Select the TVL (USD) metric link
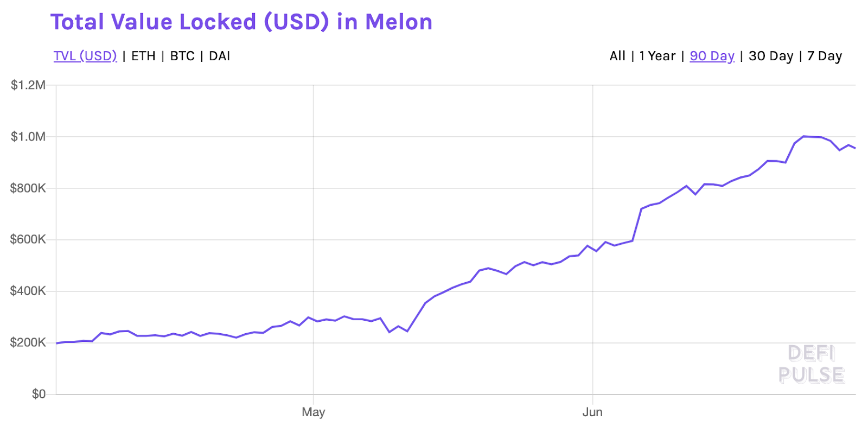This screenshot has height=426, width=868. [85, 56]
